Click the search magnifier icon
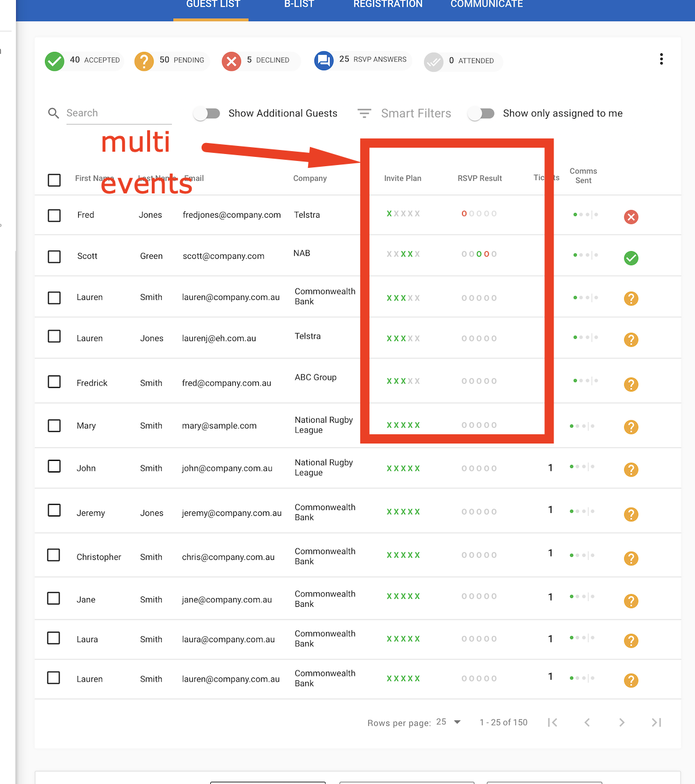The height and width of the screenshot is (784, 695). pos(53,113)
